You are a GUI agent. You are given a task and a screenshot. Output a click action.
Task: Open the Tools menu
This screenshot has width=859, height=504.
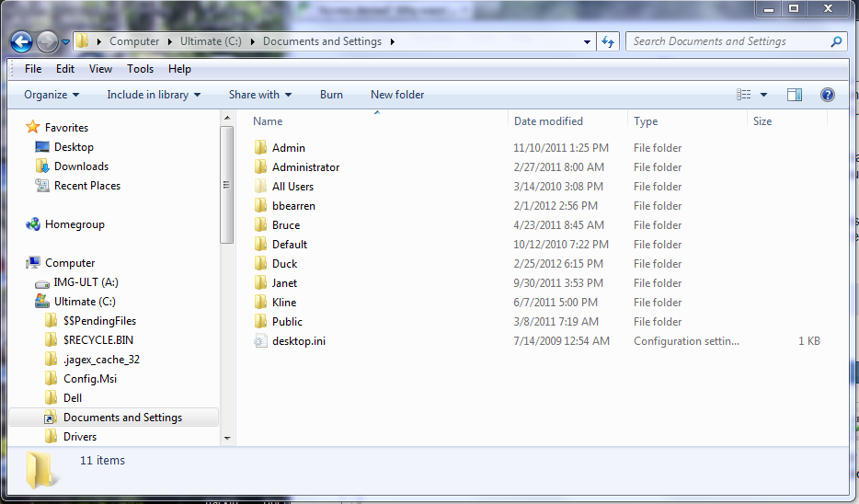pos(140,69)
